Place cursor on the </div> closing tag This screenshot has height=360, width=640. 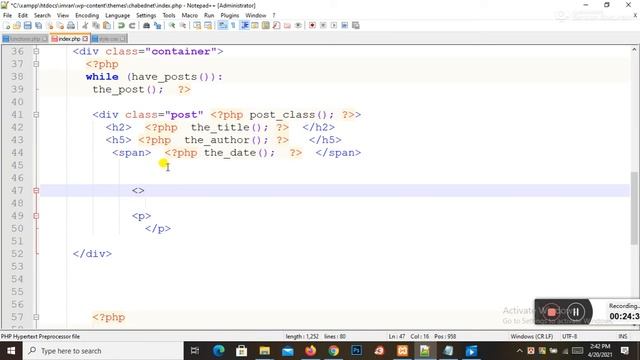(x=92, y=254)
